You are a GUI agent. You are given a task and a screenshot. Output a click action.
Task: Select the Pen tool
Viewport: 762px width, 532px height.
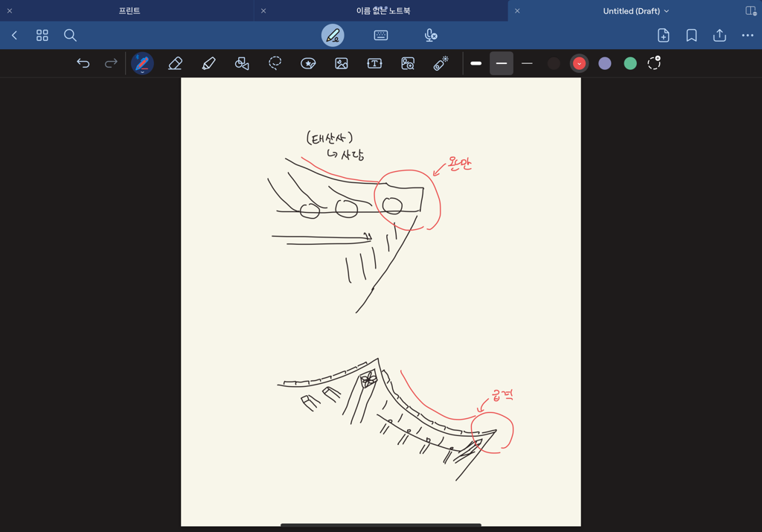[x=142, y=63]
